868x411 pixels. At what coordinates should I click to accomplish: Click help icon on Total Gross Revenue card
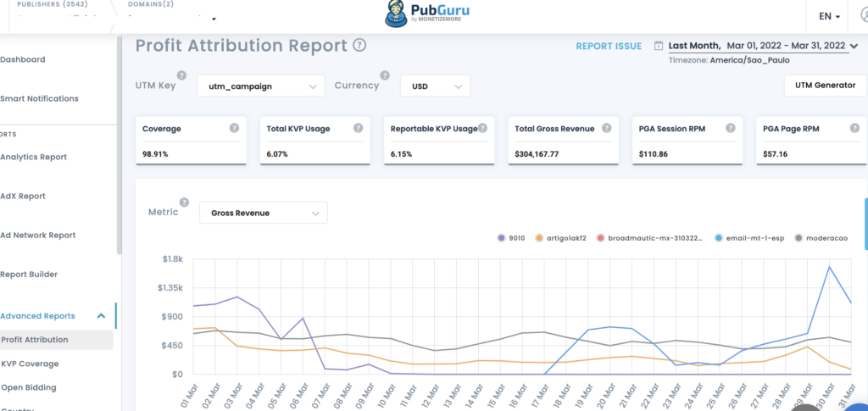point(606,128)
